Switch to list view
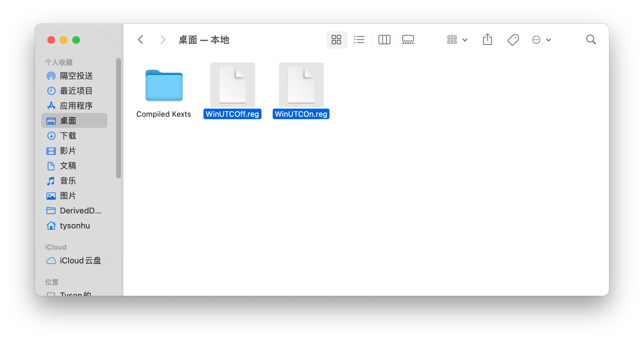 pos(359,40)
